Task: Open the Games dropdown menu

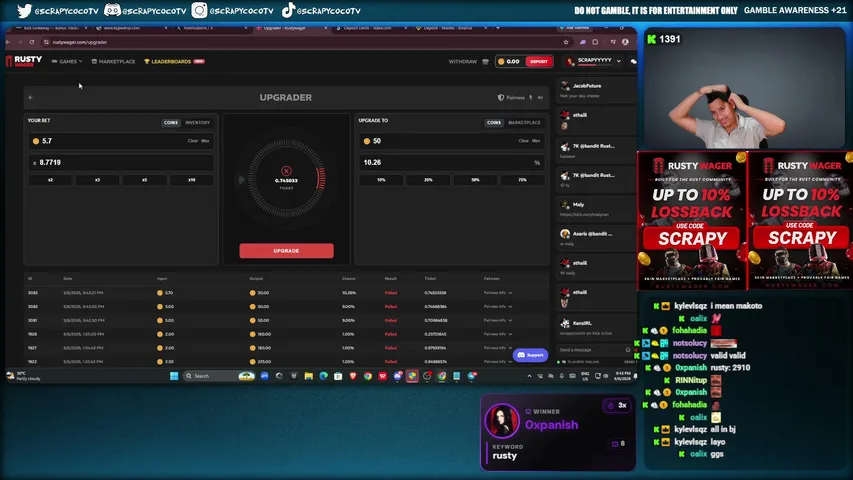Action: pyautogui.click(x=67, y=61)
